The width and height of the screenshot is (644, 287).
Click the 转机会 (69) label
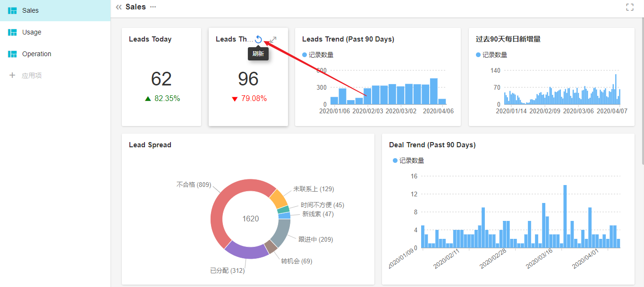point(297,261)
